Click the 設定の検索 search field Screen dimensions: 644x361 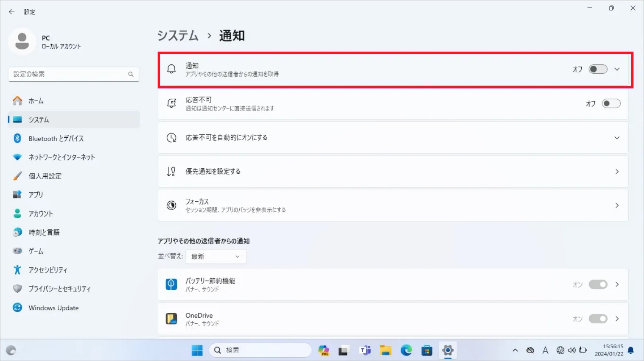click(x=74, y=74)
